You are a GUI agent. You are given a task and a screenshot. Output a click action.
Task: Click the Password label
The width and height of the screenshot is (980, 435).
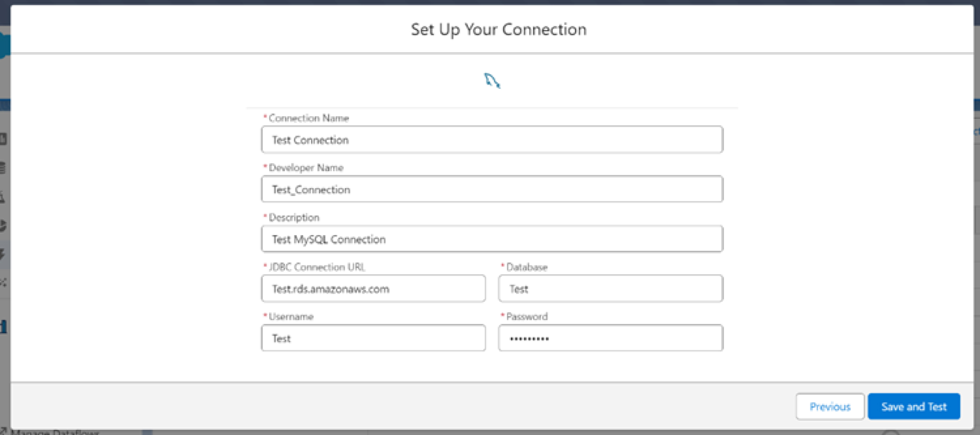click(526, 316)
